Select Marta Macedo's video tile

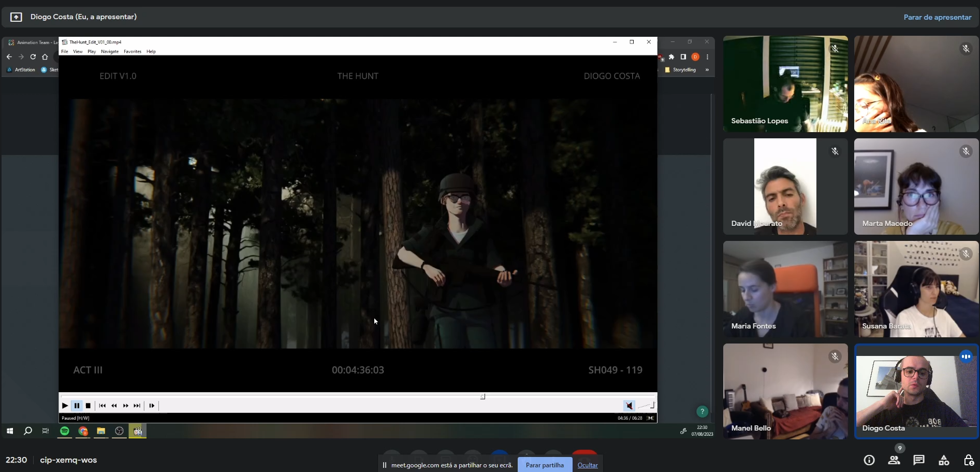pos(916,187)
